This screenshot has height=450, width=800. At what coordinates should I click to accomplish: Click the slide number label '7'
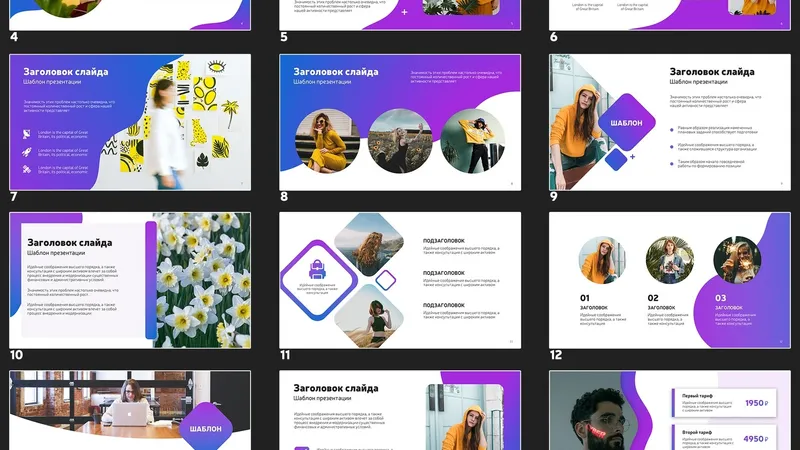13,196
